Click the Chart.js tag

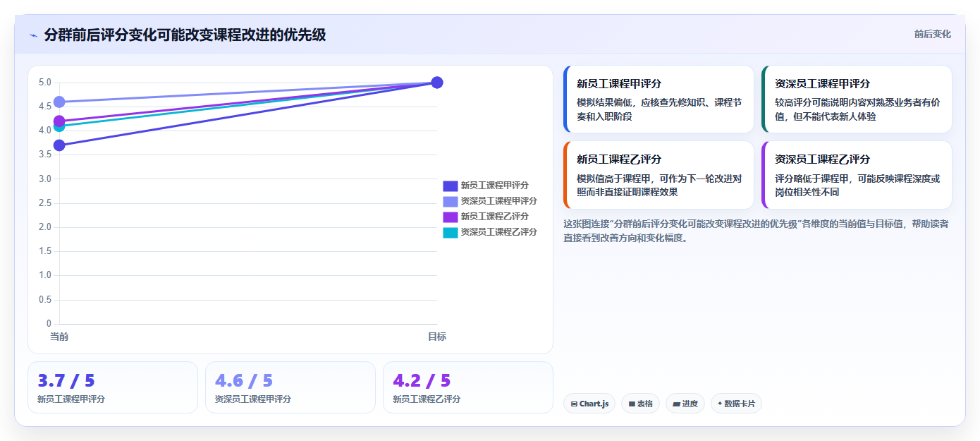point(589,404)
